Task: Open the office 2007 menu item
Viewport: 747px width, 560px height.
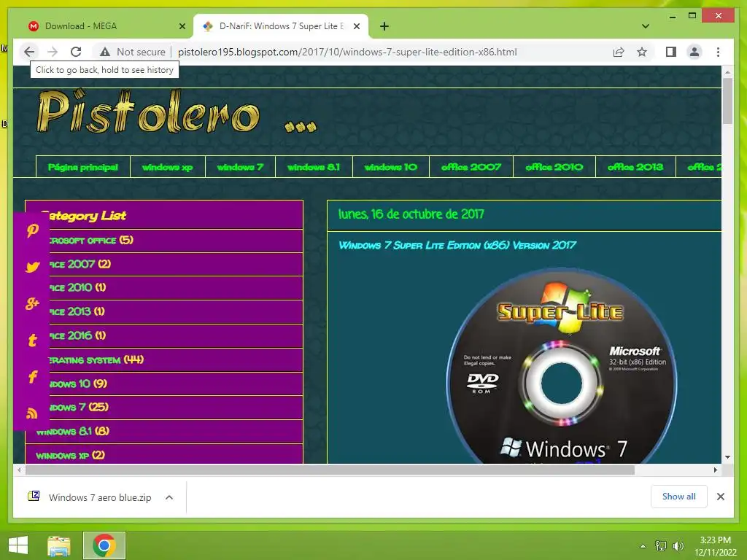Action: pyautogui.click(x=471, y=167)
